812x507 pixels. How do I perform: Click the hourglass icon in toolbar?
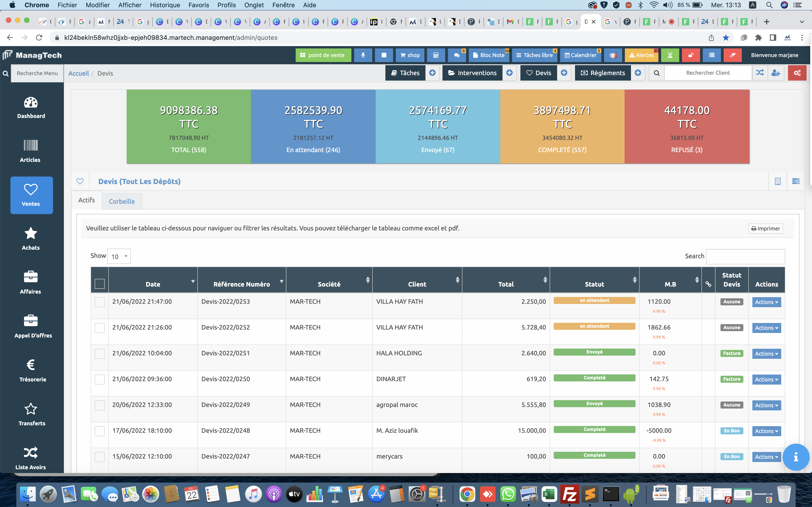(670, 55)
